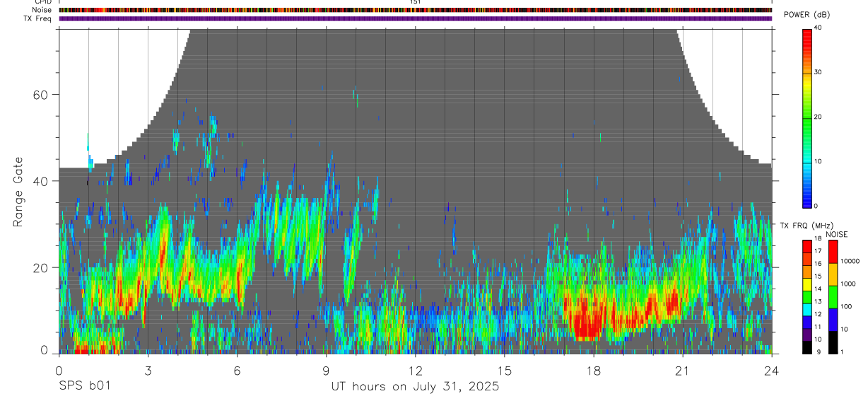The height and width of the screenshot is (401, 868).
Task: Select the TX Freq purple strip
Action: click(x=415, y=18)
